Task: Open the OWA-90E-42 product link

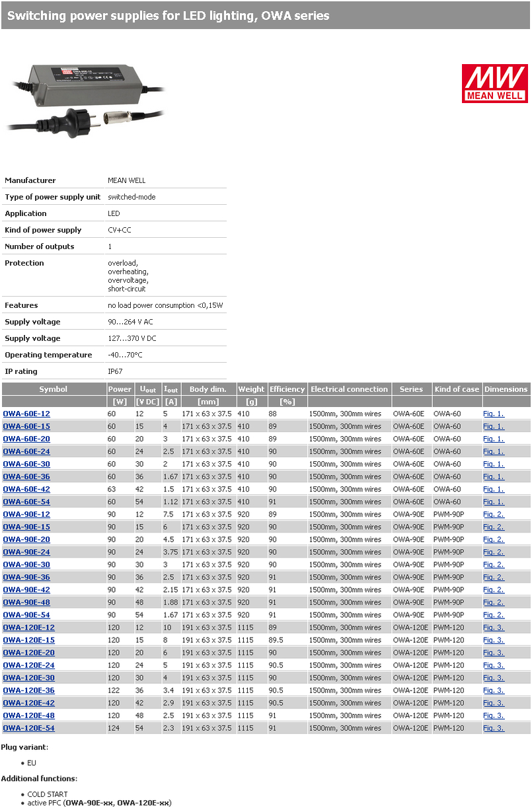Action: pos(26,590)
